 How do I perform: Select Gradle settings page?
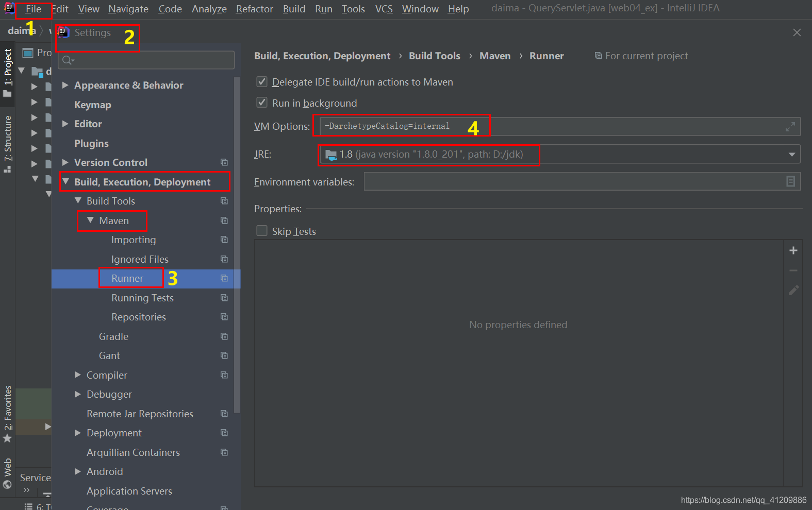click(113, 336)
